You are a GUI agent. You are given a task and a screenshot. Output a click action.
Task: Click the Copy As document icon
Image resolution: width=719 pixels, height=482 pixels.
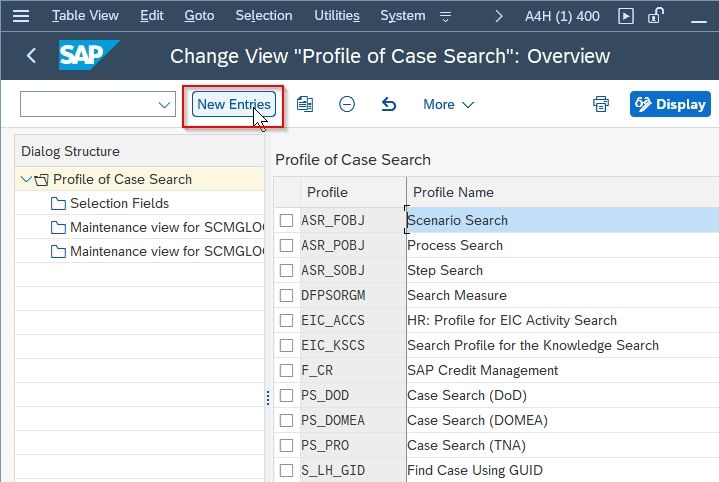pos(305,104)
